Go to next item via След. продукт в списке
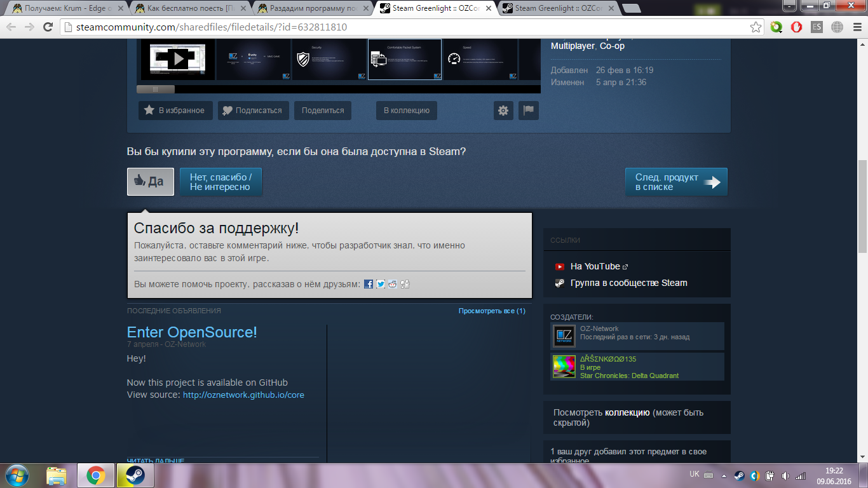 [676, 182]
